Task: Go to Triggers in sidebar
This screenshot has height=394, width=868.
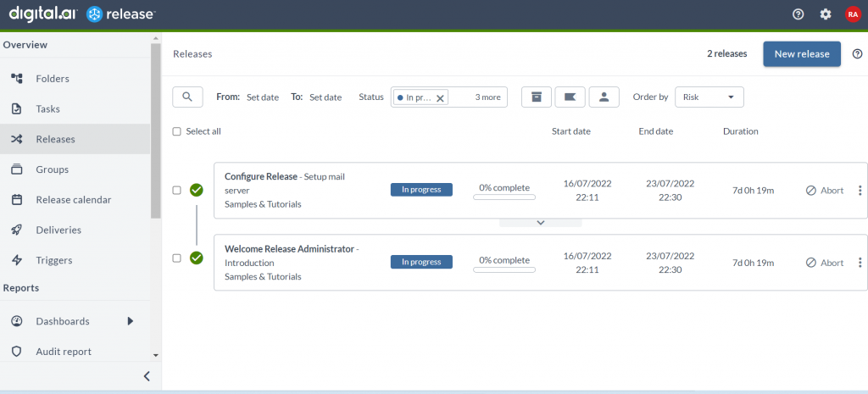Action: point(53,260)
